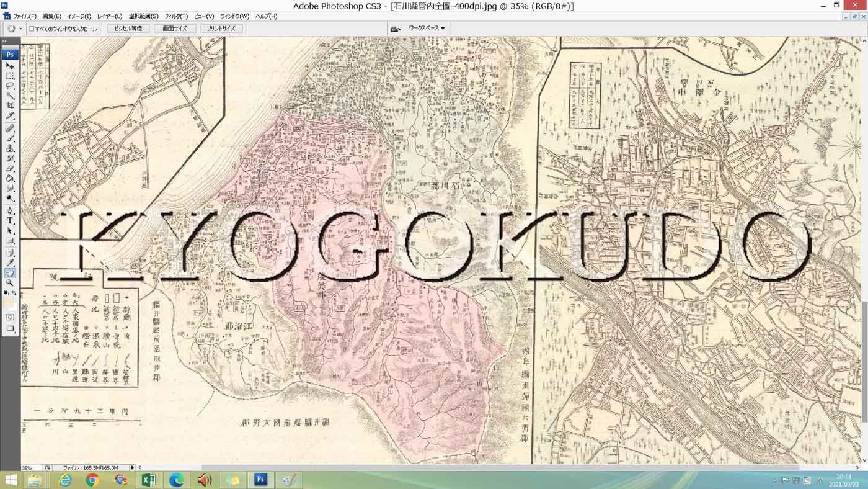This screenshot has width=868, height=489.
Task: Open the イメージ(I) menu
Action: [x=79, y=16]
